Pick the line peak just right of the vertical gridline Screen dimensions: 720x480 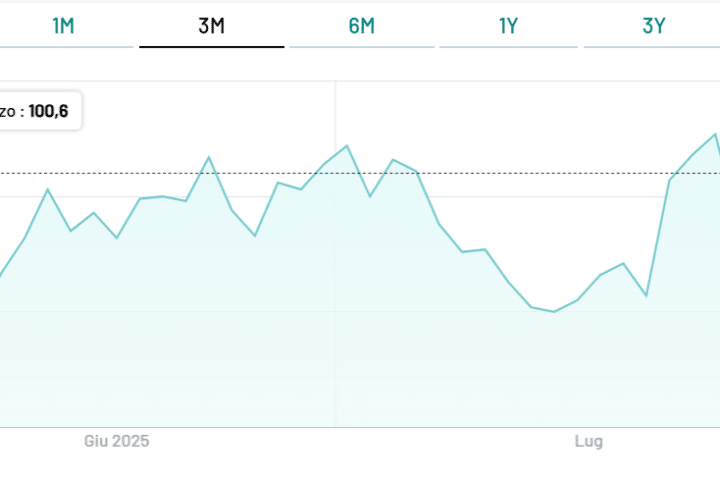point(347,146)
